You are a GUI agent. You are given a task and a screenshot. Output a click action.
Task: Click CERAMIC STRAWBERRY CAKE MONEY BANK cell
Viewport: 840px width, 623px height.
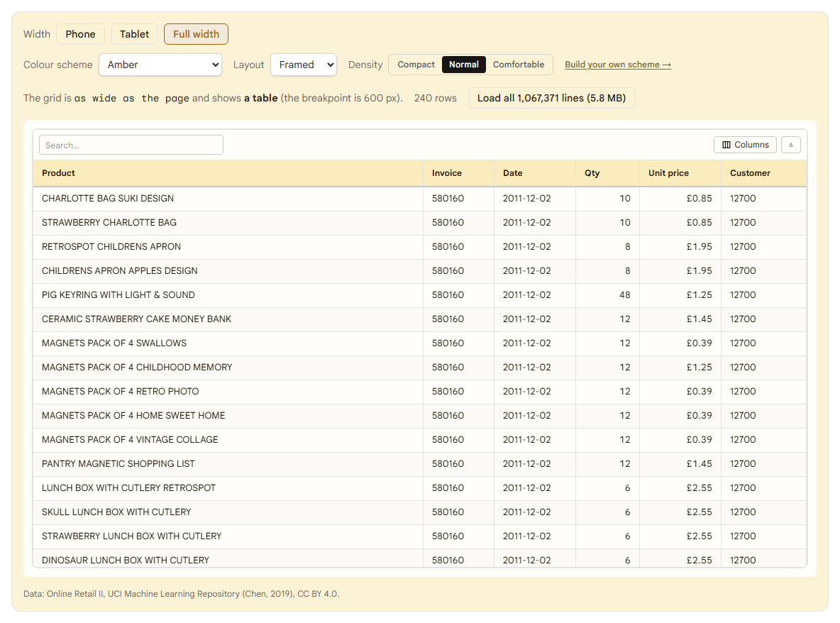point(228,319)
